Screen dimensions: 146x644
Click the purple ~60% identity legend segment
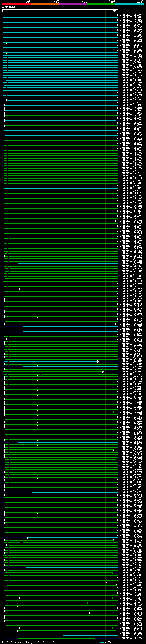pyautogui.click(x=73, y=4)
